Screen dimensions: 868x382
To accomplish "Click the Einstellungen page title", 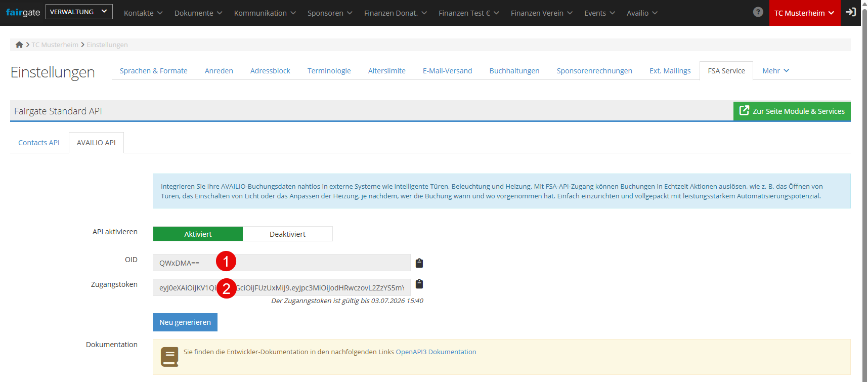I will (x=53, y=72).
